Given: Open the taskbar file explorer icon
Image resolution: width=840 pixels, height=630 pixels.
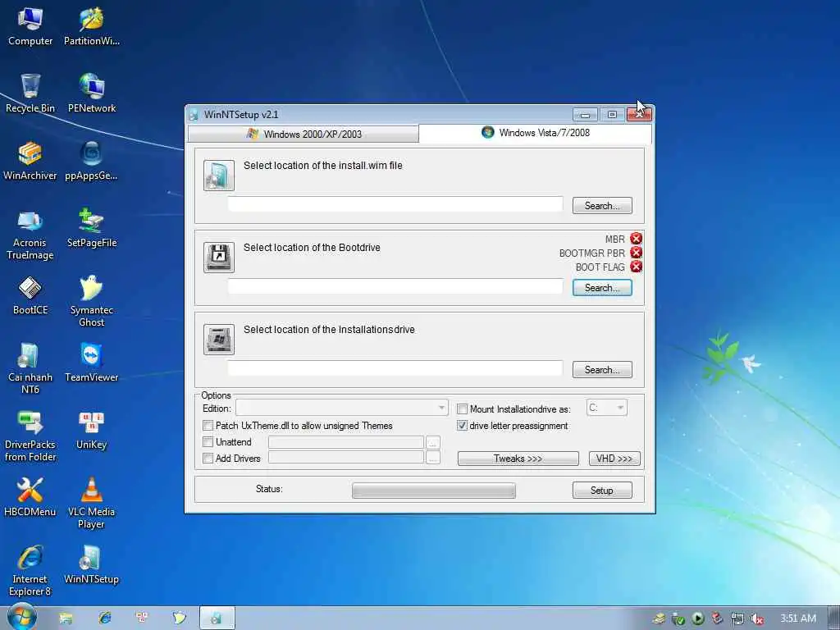Looking at the screenshot, I should 66,619.
